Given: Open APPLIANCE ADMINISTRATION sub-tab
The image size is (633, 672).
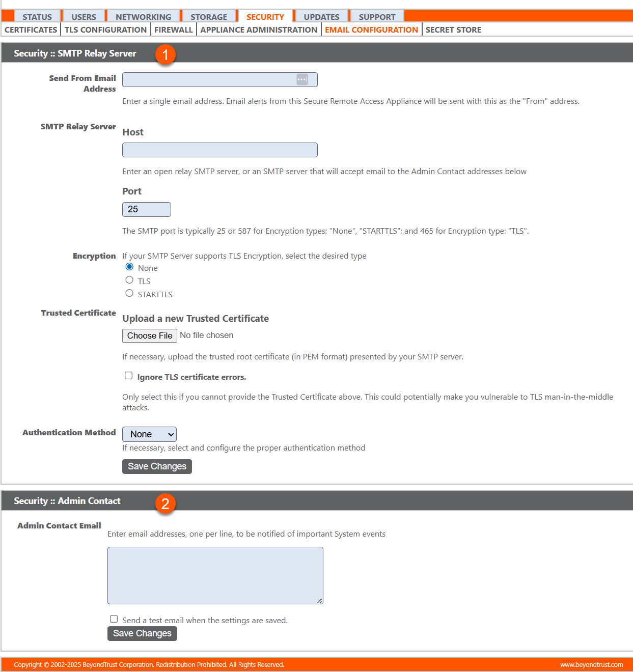Looking at the screenshot, I should click(x=259, y=30).
